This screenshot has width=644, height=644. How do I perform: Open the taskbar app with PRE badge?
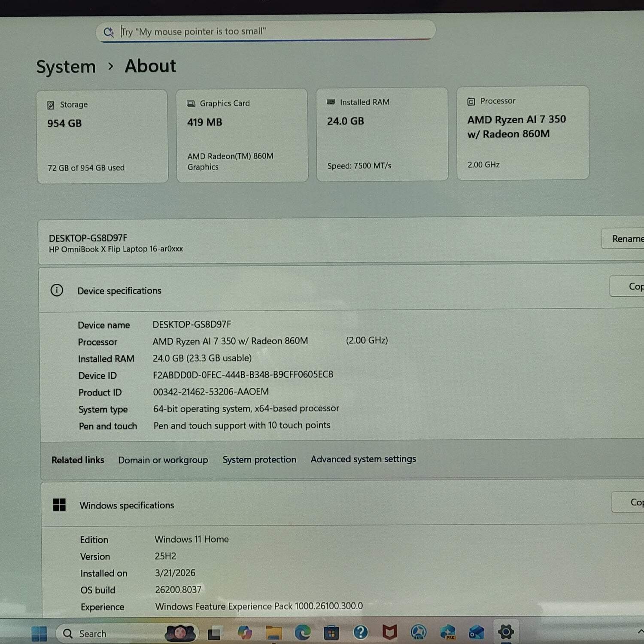point(448,632)
